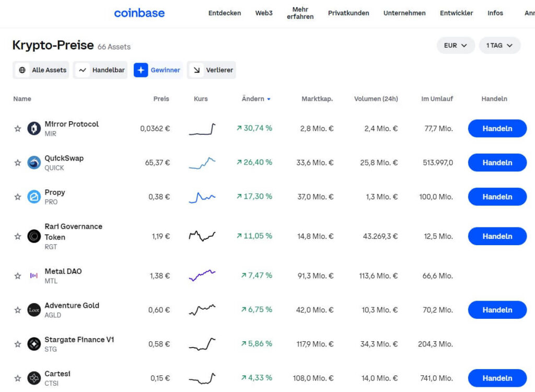Click the Adventure Gold Loot icon
Viewport: 535px width, 392px height.
pyautogui.click(x=34, y=310)
